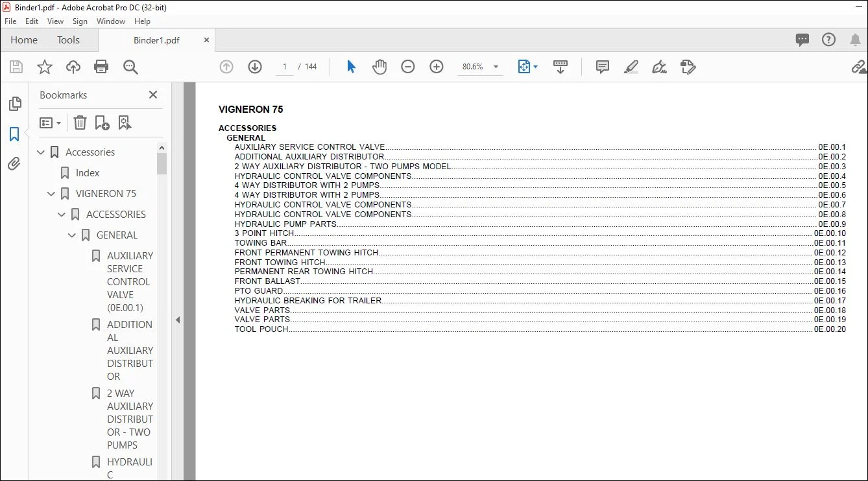Open the attachments paperclip panel
868x481 pixels.
click(14, 164)
